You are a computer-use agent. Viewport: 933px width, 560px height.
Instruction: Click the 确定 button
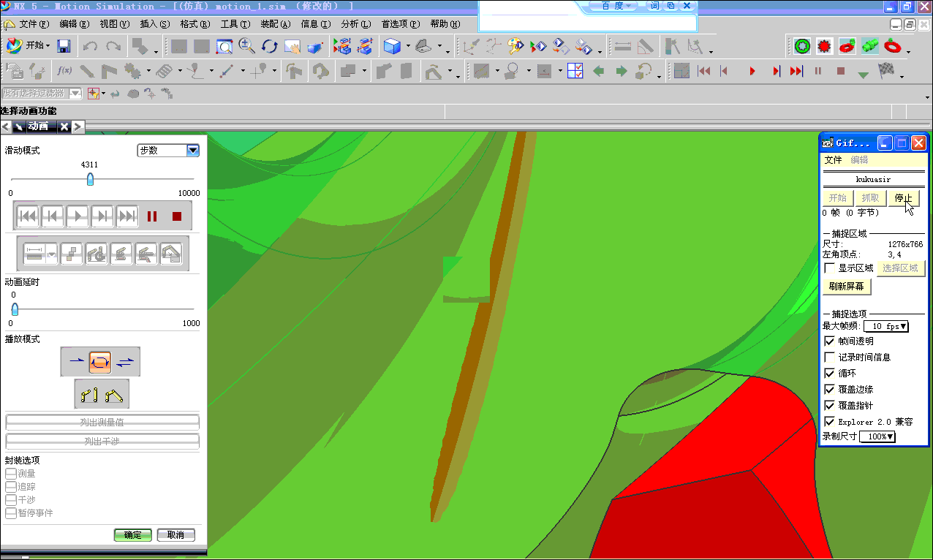pyautogui.click(x=133, y=535)
